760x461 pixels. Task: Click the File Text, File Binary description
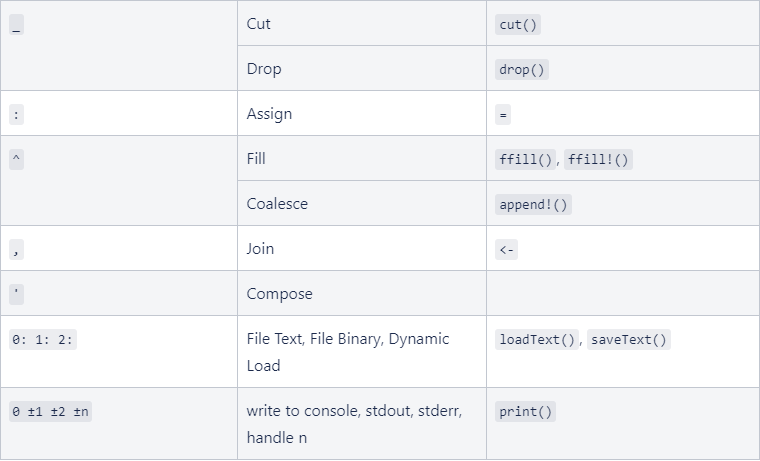tap(348, 352)
